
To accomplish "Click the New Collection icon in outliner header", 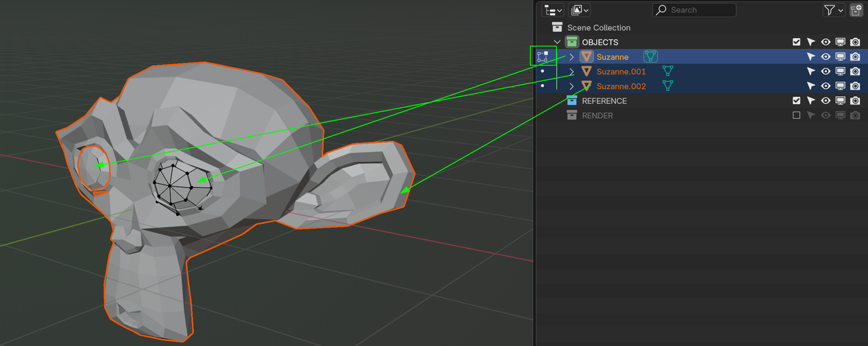I will coord(856,10).
